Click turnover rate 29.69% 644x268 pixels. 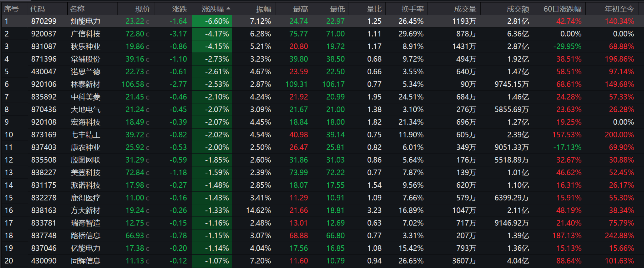pyautogui.click(x=411, y=34)
